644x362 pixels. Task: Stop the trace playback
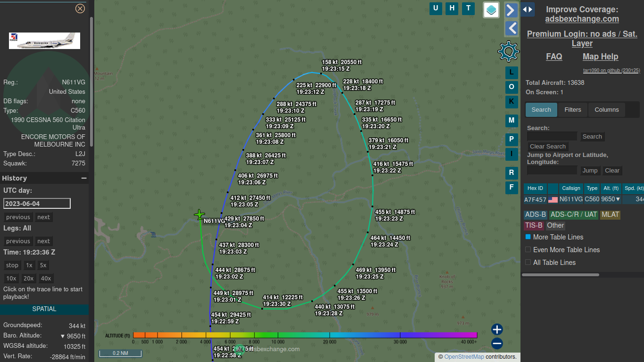point(12,265)
